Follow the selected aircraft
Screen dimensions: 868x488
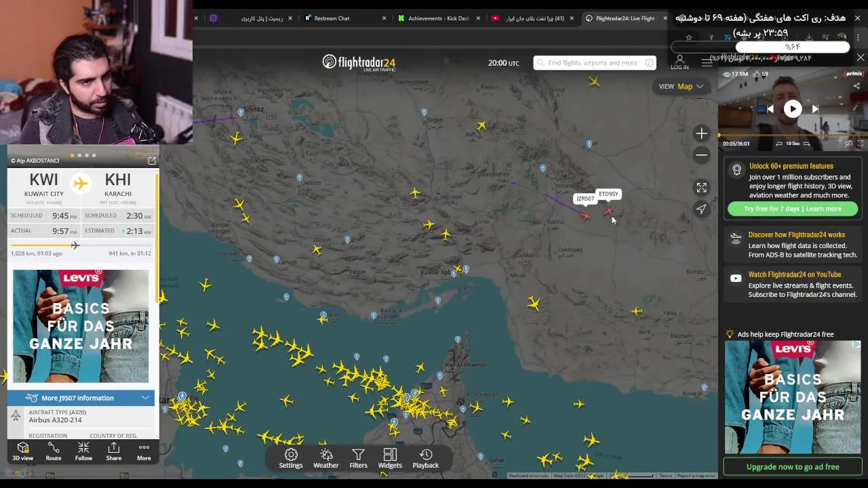click(83, 451)
